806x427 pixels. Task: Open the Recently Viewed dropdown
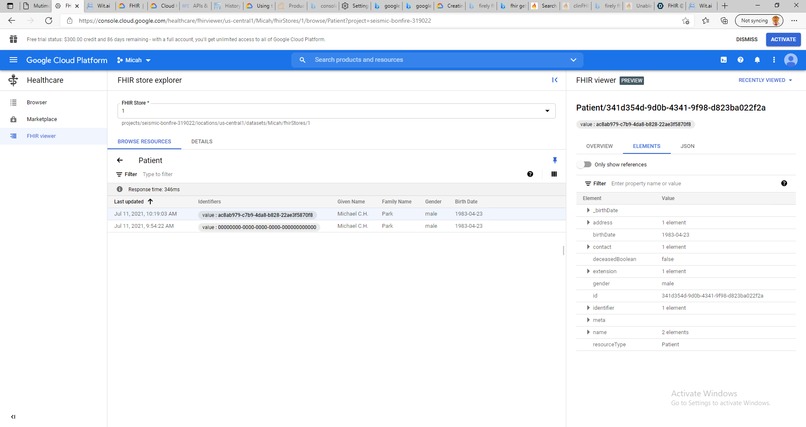[765, 80]
